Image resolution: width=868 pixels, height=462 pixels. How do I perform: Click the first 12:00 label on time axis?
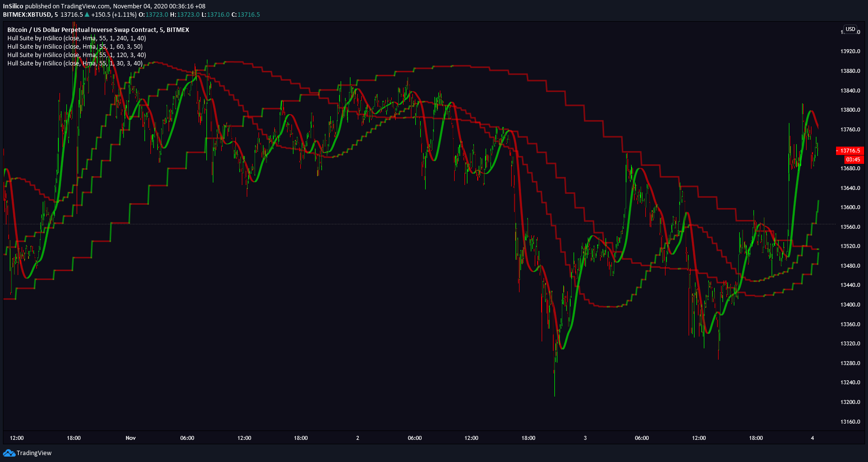click(17, 438)
